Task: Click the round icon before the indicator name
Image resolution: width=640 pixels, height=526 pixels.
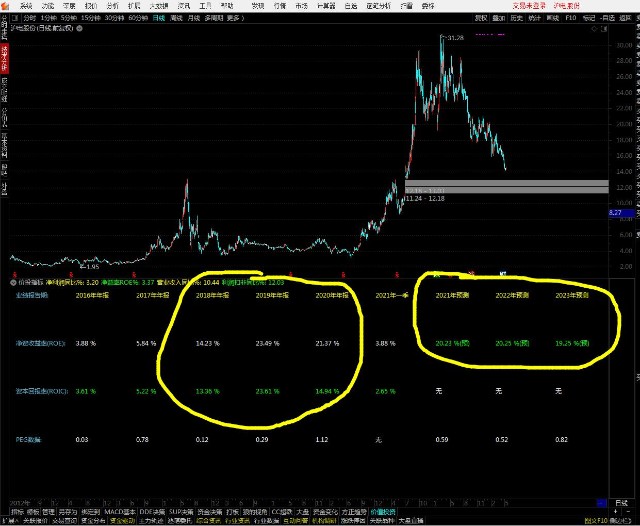Action: pyautogui.click(x=14, y=283)
